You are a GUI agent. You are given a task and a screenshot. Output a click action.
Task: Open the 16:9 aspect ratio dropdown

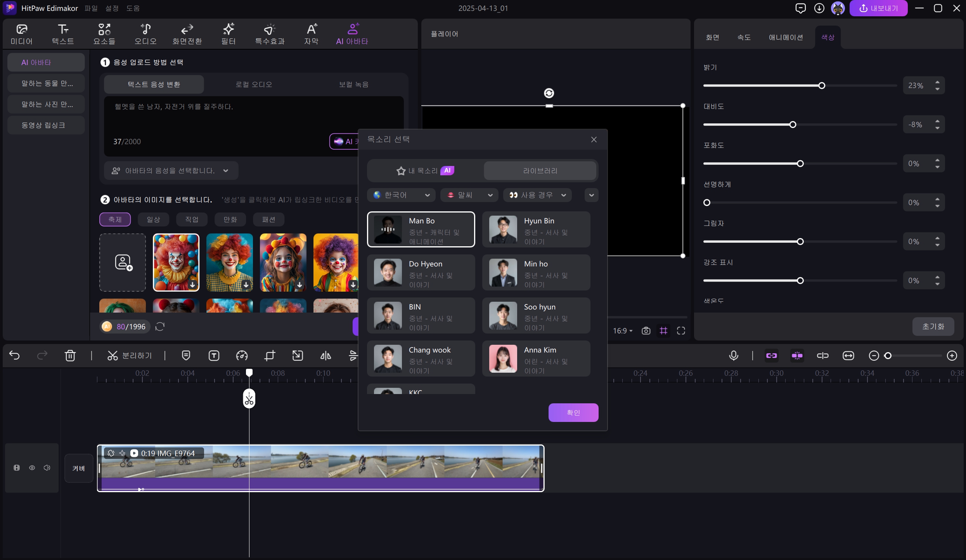point(623,331)
